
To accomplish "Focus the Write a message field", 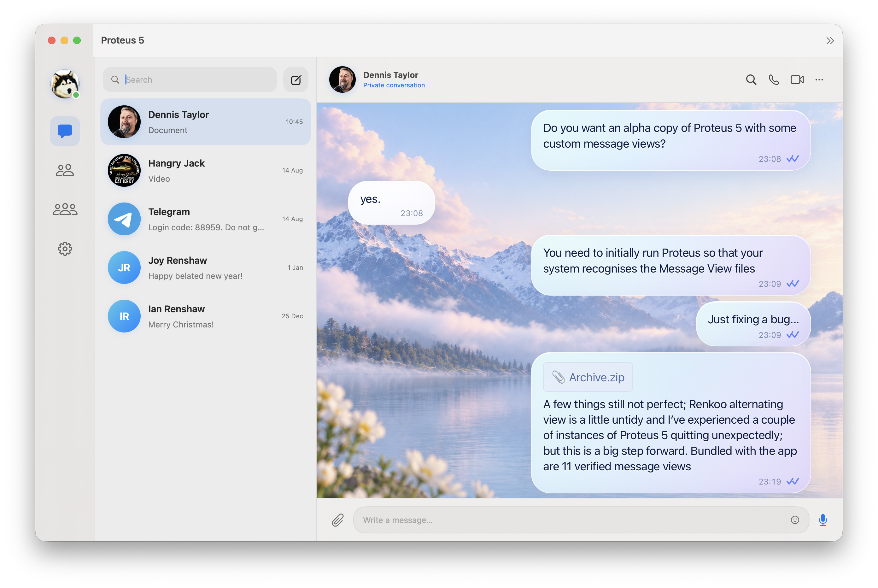I will point(581,520).
